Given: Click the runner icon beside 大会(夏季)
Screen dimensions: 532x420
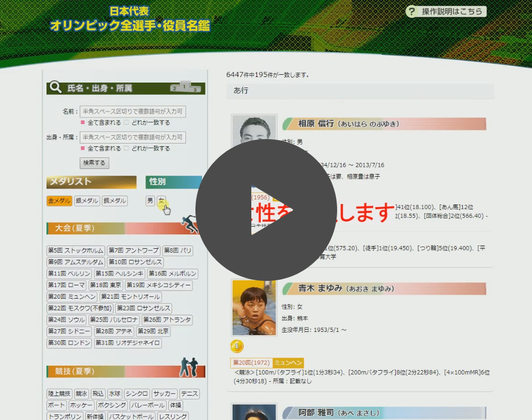Looking at the screenshot, I should (x=190, y=224).
